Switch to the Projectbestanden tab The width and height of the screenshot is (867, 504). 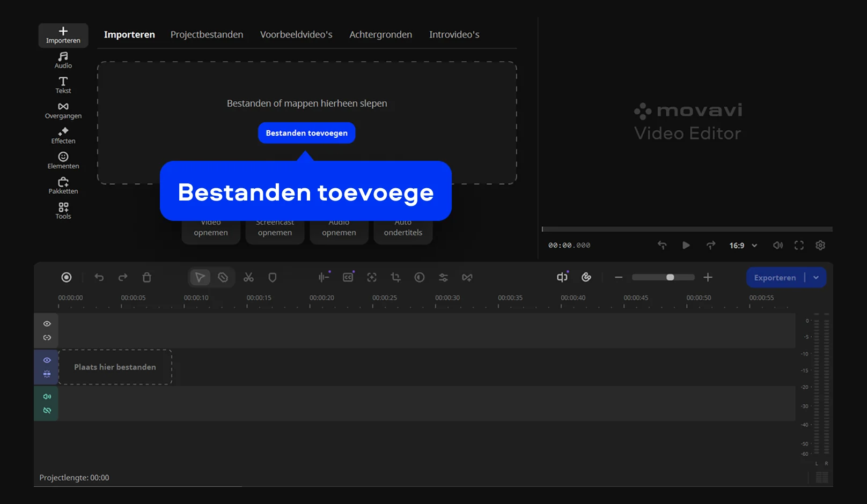[x=207, y=34]
